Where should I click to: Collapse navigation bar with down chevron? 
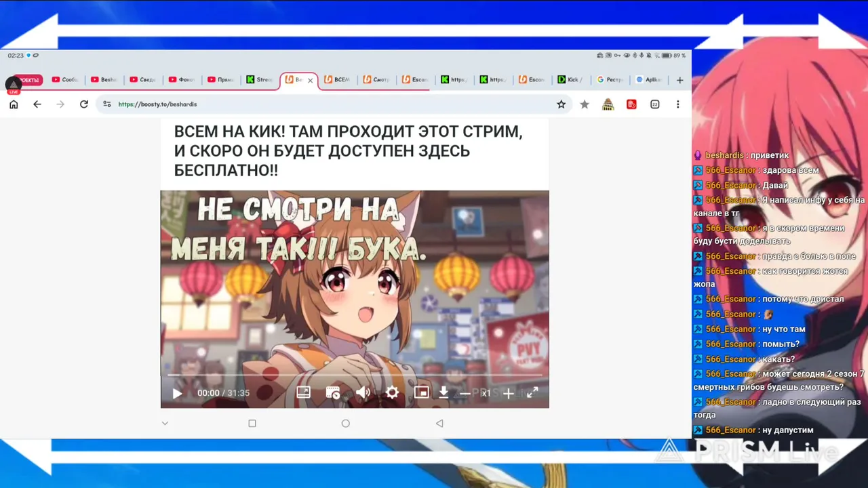coord(165,424)
